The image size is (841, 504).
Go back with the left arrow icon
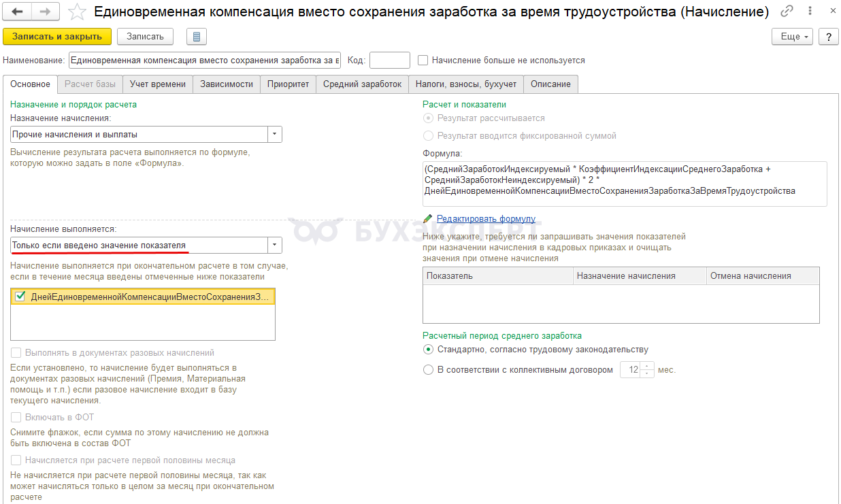click(17, 12)
